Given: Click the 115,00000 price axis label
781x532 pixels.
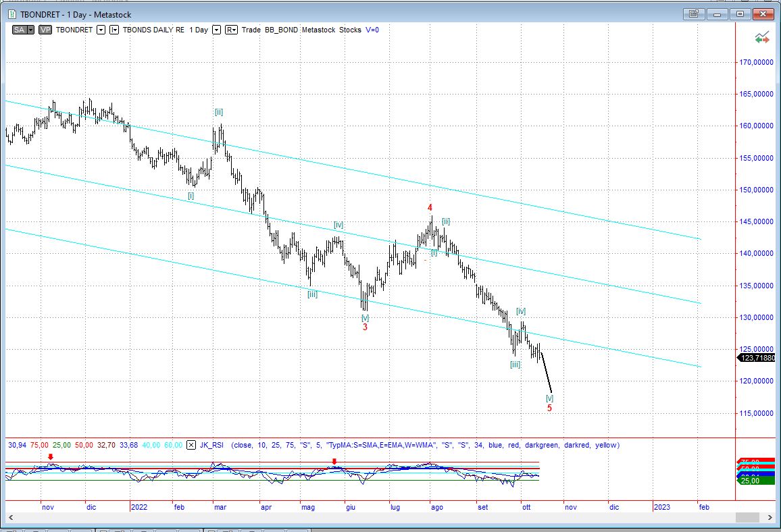Looking at the screenshot, I should pyautogui.click(x=756, y=413).
